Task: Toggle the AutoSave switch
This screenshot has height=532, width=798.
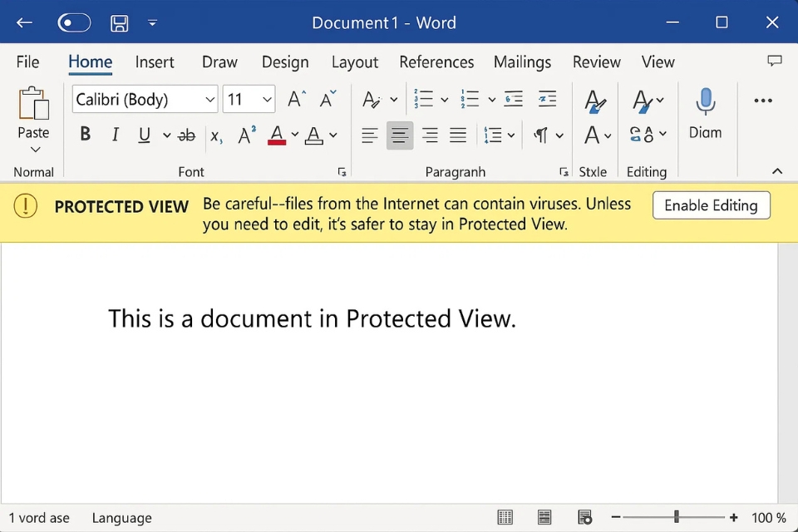Action: (x=74, y=22)
